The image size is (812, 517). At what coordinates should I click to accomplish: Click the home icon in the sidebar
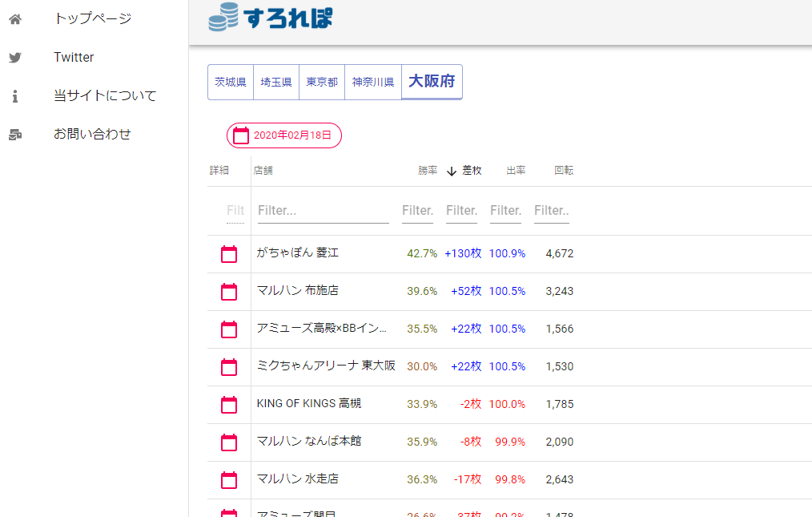click(15, 19)
